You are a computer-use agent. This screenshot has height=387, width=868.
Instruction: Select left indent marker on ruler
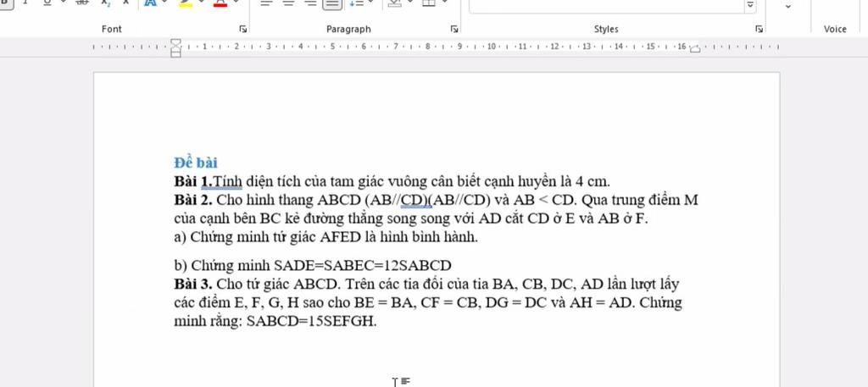176,53
